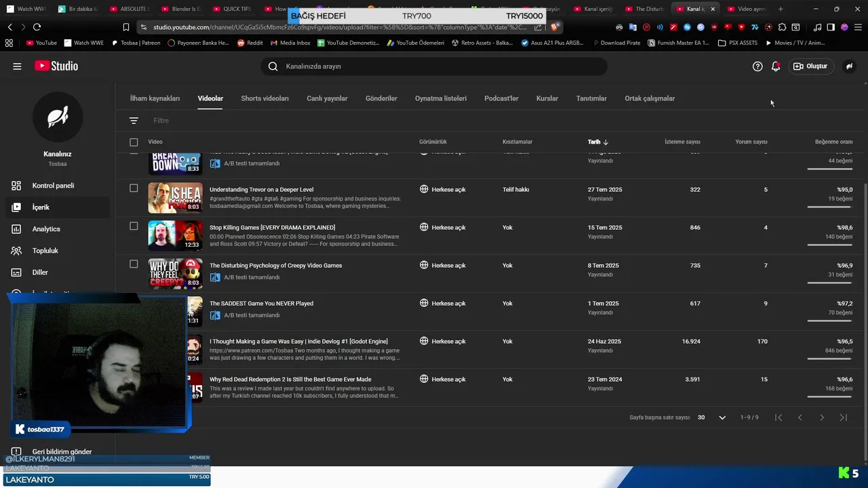Tick the checkbox for Understanding Trevor video

point(134,188)
